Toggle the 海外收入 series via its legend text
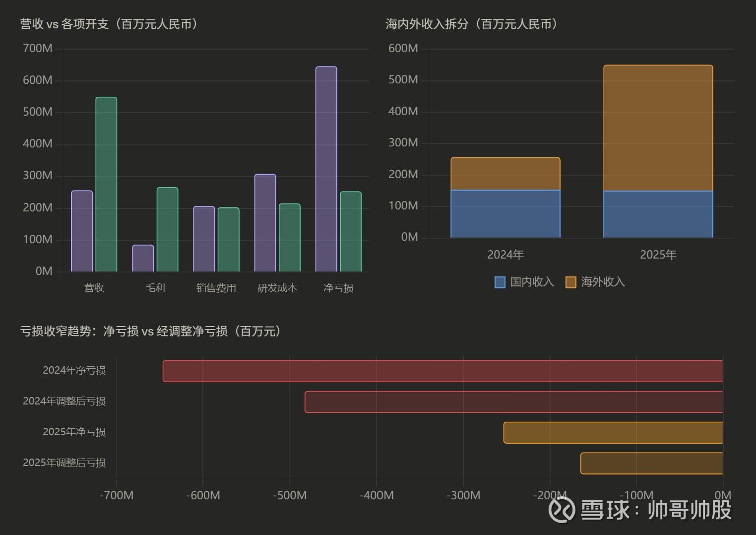This screenshot has width=756, height=535. coord(603,282)
